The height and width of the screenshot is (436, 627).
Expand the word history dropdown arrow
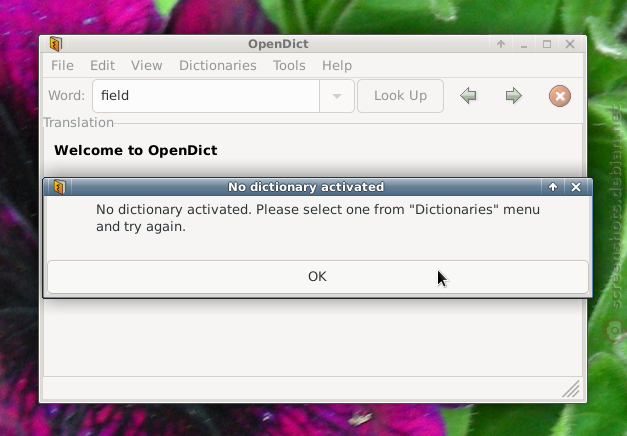pos(337,96)
